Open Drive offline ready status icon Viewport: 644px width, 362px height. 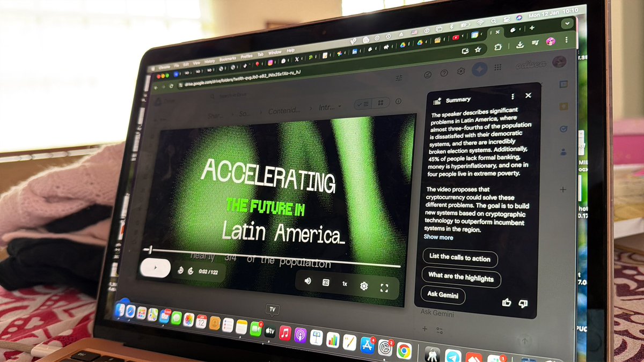pyautogui.click(x=428, y=75)
